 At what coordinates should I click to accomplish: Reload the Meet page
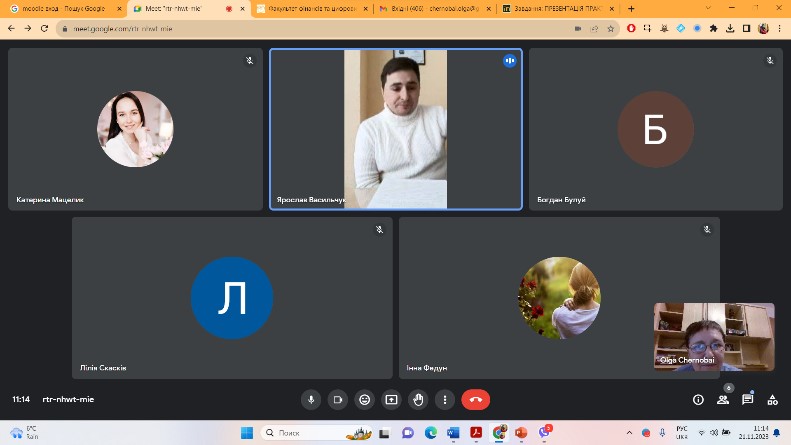(x=44, y=29)
